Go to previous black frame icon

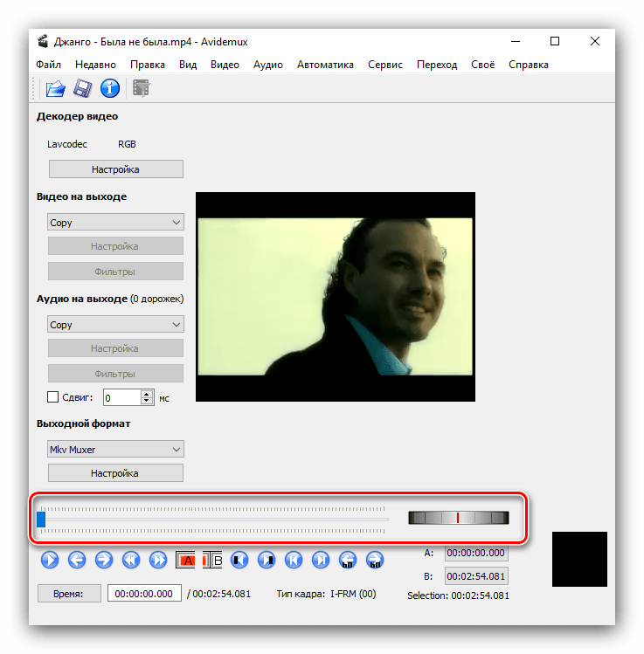[239, 560]
